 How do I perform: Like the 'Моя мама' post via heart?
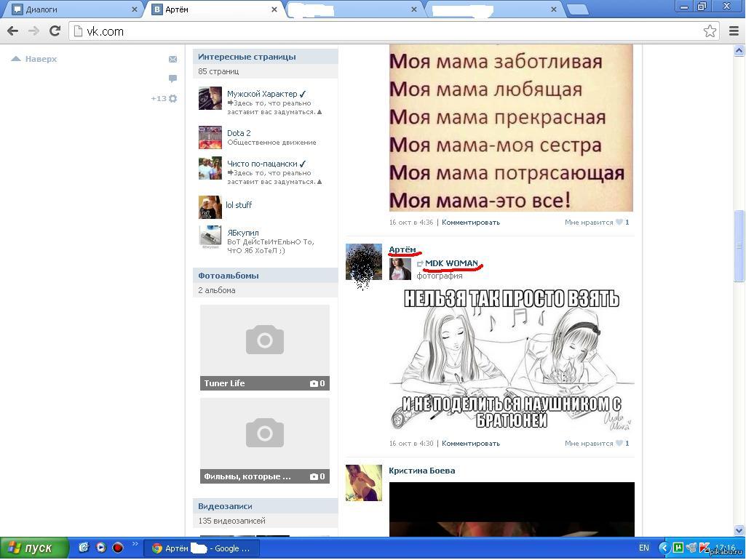point(619,223)
